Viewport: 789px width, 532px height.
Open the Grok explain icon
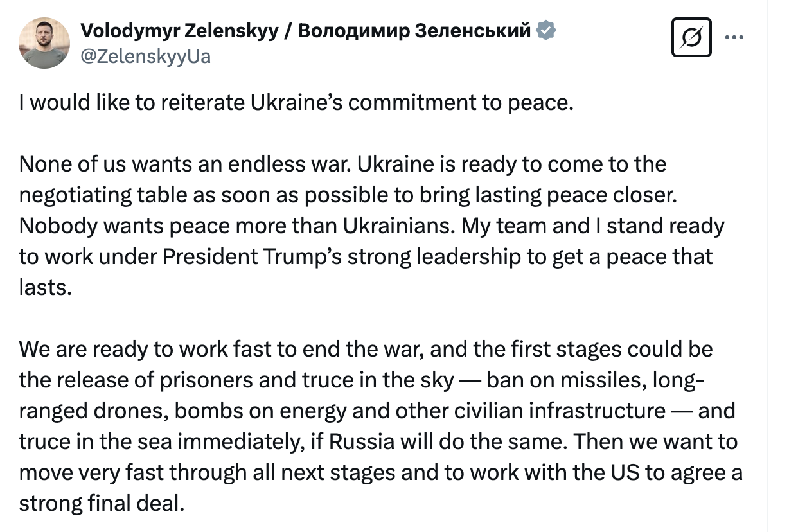691,37
